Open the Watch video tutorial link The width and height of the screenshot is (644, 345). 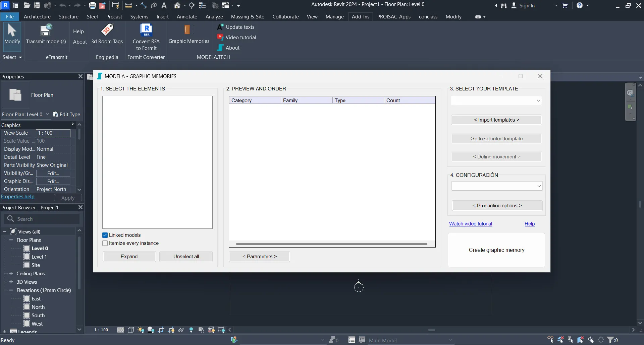coord(471,224)
